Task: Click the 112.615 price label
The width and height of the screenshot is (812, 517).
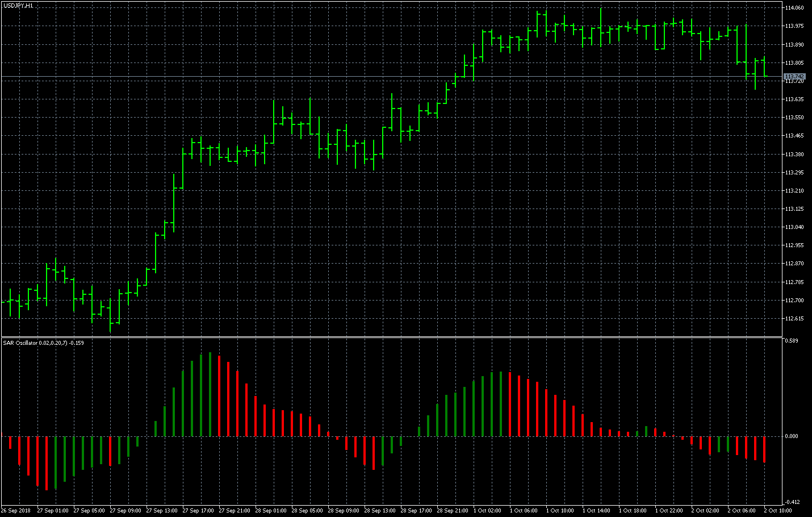Action: 794,319
